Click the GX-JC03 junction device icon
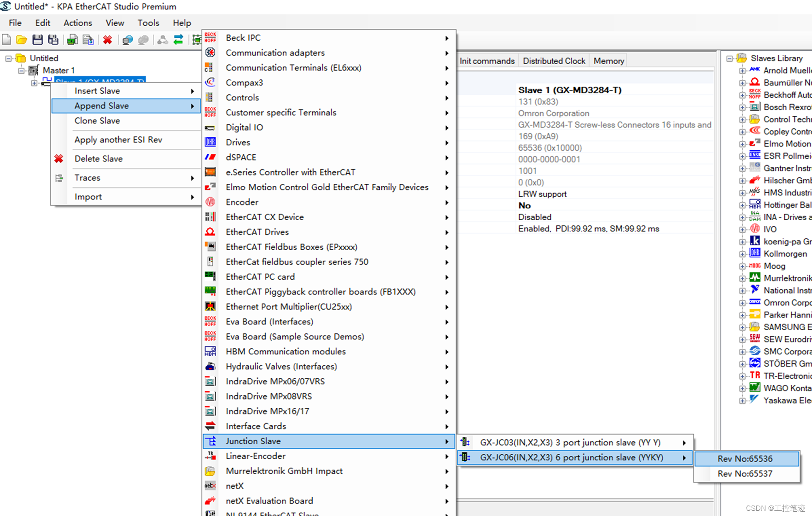 click(x=465, y=442)
